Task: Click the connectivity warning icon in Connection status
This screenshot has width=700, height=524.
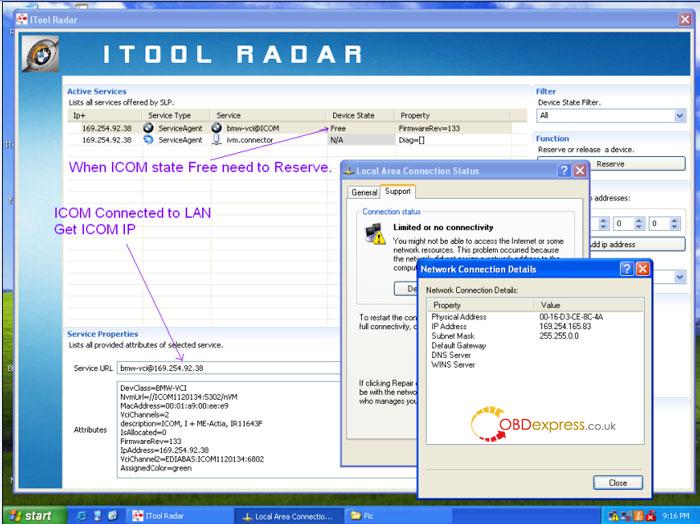Action: (x=375, y=234)
